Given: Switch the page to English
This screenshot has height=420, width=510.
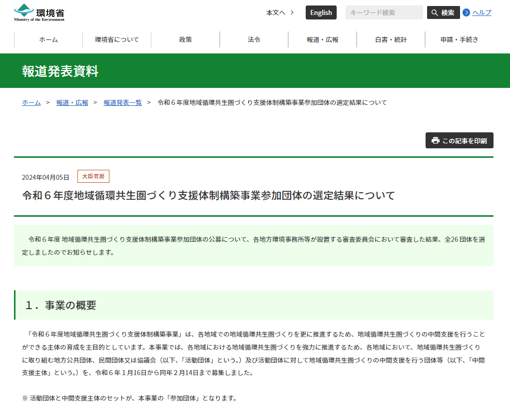Looking at the screenshot, I should tap(321, 12).
